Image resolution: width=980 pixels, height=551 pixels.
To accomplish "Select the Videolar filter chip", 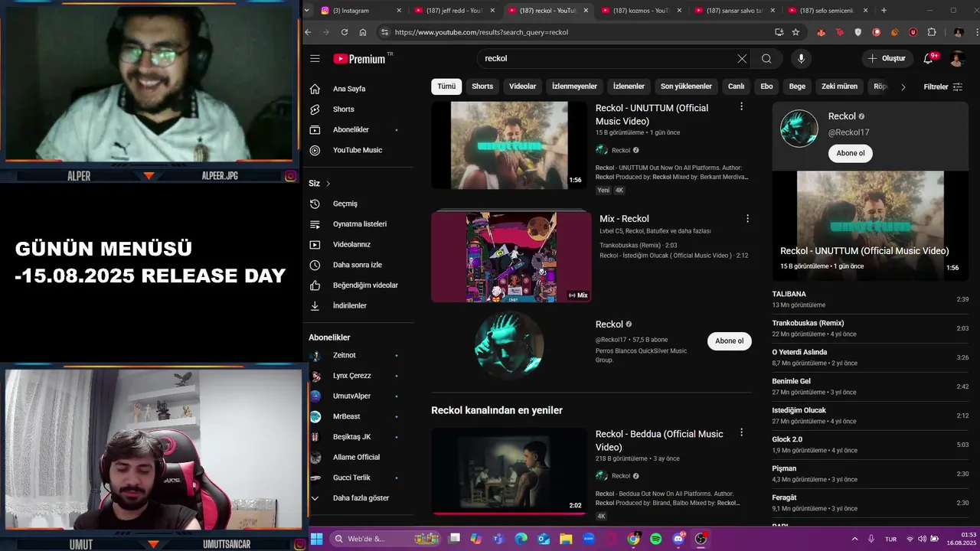I will [523, 86].
